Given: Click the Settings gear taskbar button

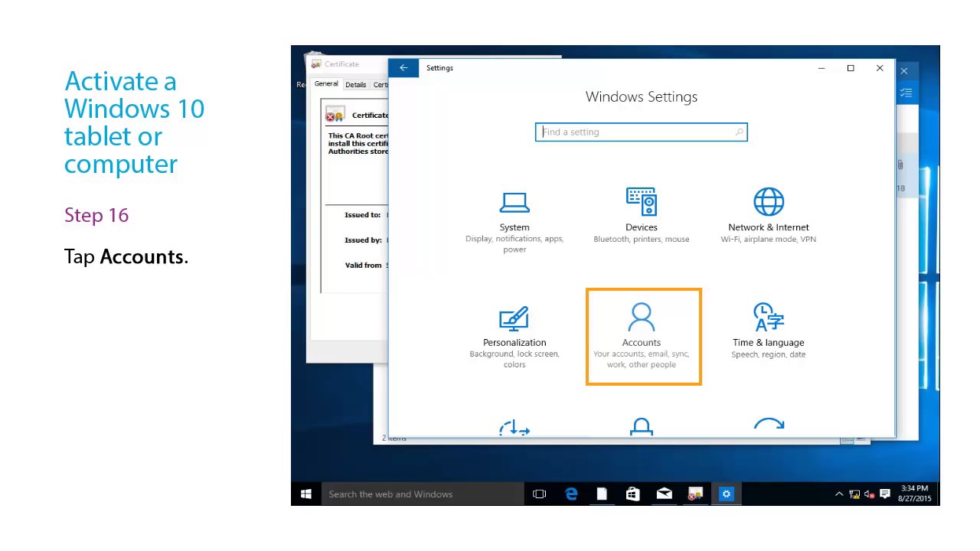Looking at the screenshot, I should (x=726, y=494).
